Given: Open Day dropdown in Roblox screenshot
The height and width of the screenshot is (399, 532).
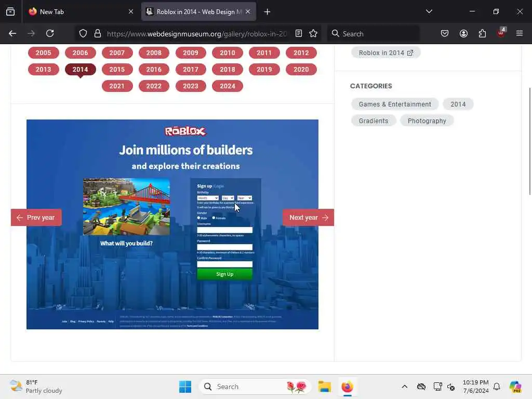Looking at the screenshot, I should (x=228, y=198).
